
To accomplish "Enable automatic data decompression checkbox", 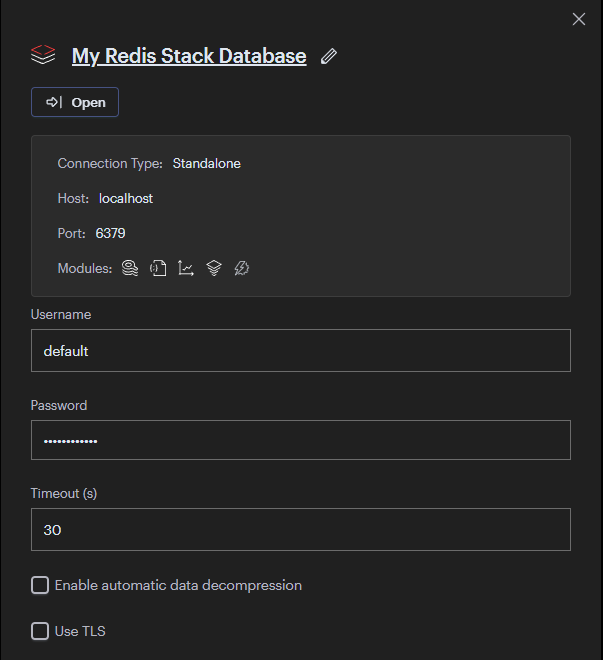I will click(x=40, y=585).
